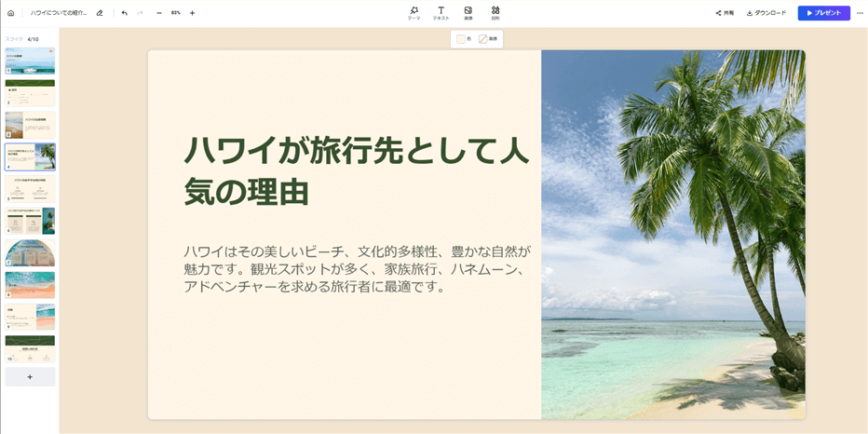The image size is (868, 434).
Task: Zoom out with the minus button
Action: point(159,13)
